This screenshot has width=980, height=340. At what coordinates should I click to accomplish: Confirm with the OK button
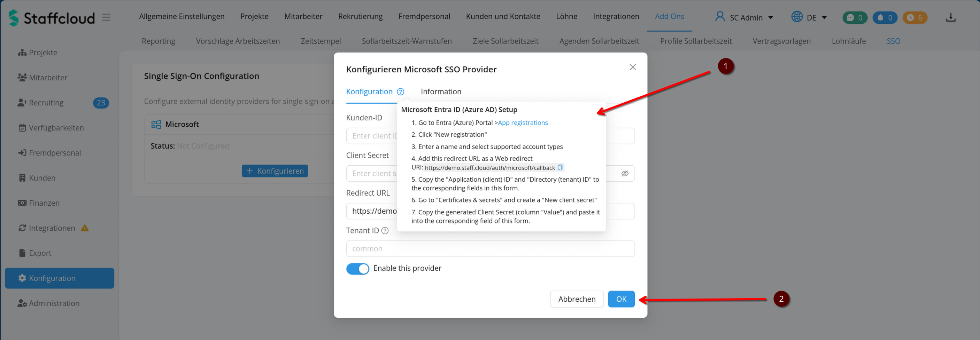[x=621, y=299]
